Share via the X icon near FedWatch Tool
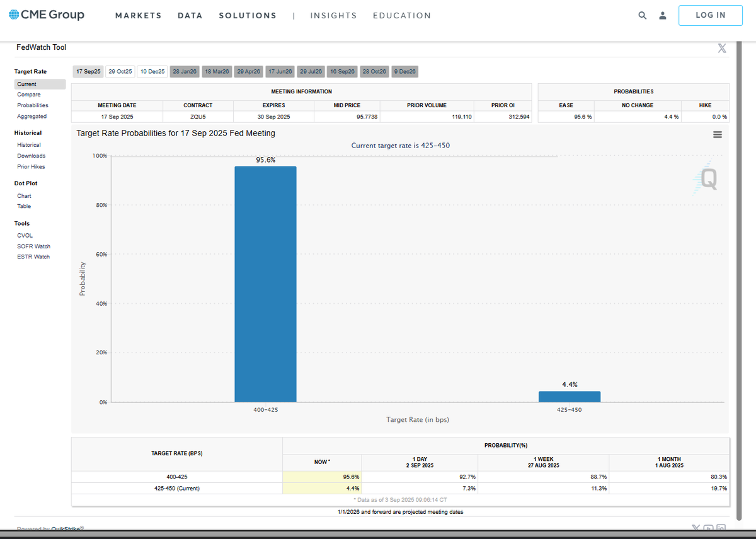This screenshot has width=756, height=539. (x=722, y=49)
